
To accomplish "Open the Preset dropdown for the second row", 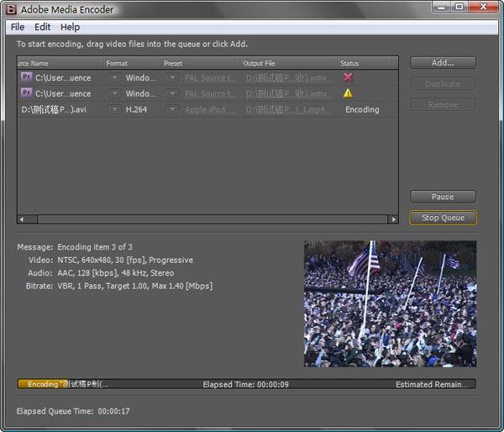I will (x=172, y=93).
